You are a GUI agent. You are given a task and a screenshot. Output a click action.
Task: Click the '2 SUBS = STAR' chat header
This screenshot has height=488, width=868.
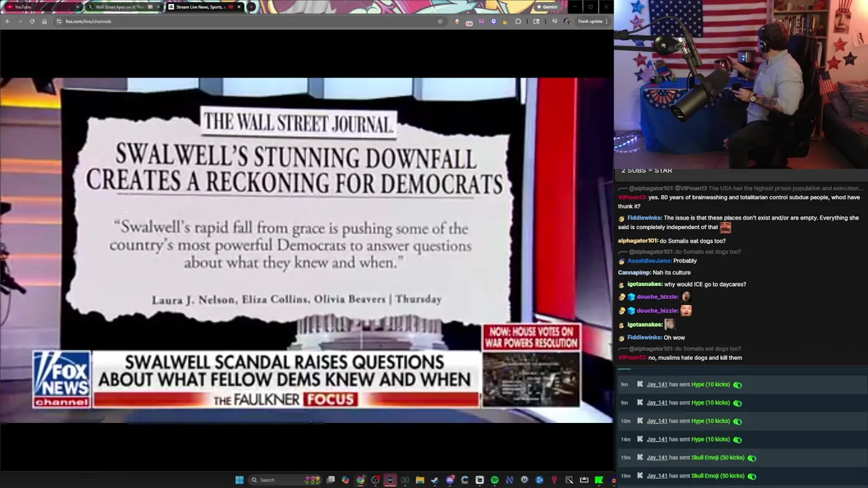coord(646,170)
